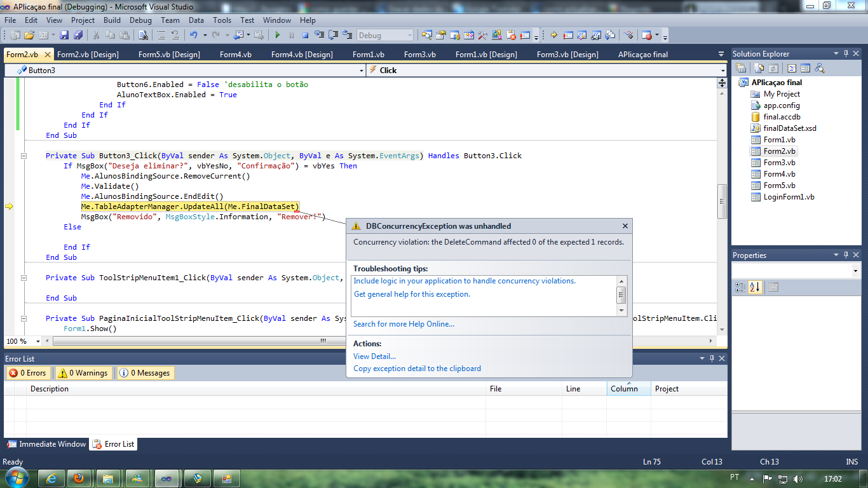Screen dimensions: 868x488
Task: Click the Step Into debug icon
Action: coord(320,35)
